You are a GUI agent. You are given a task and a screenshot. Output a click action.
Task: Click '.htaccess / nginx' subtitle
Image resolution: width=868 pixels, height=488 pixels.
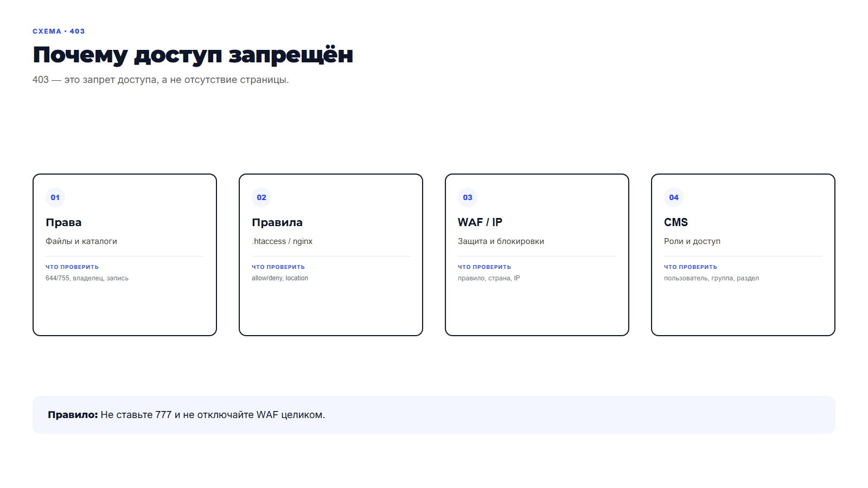tap(282, 241)
